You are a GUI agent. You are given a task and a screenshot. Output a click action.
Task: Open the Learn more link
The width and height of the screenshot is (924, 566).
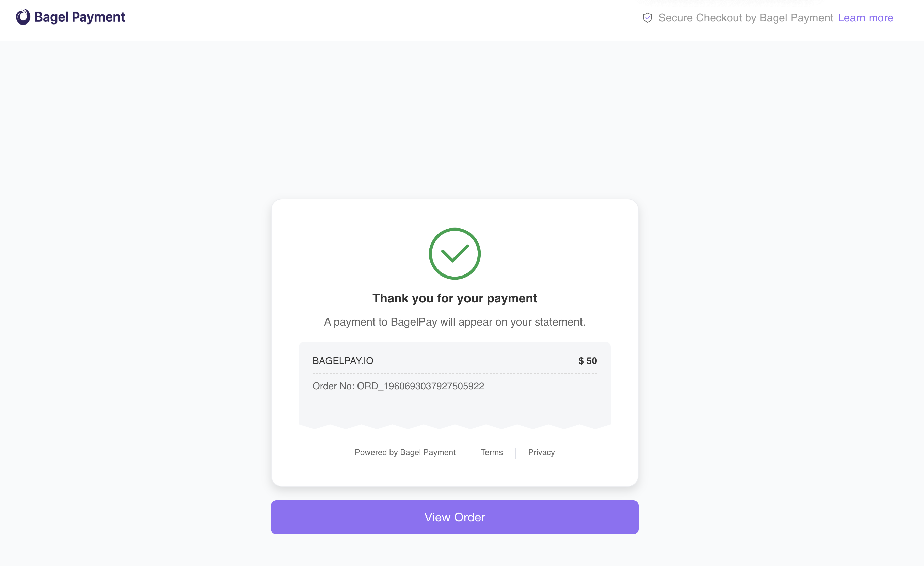(865, 18)
